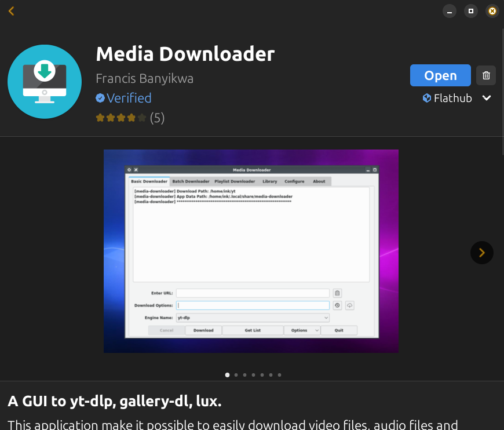Viewport: 504px width, 430px height.
Task: Jump to the third carousel dot
Action: pyautogui.click(x=245, y=375)
